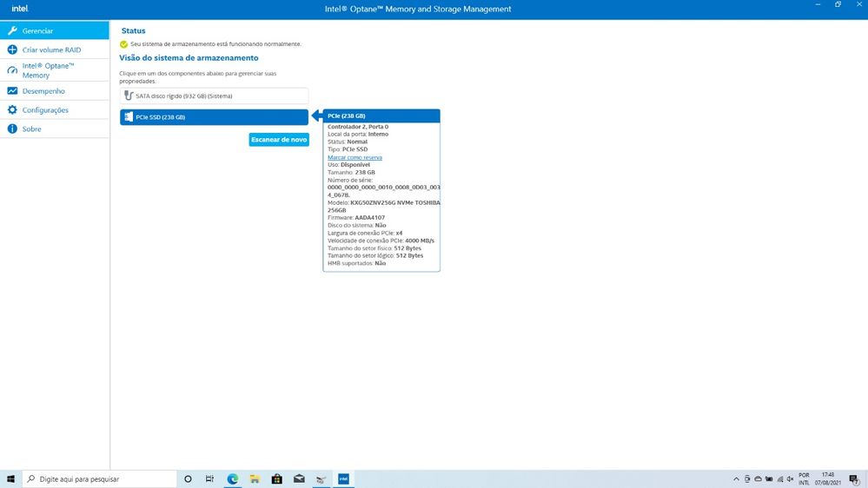
Task: Open Cortana from the taskbar
Action: pyautogui.click(x=188, y=478)
